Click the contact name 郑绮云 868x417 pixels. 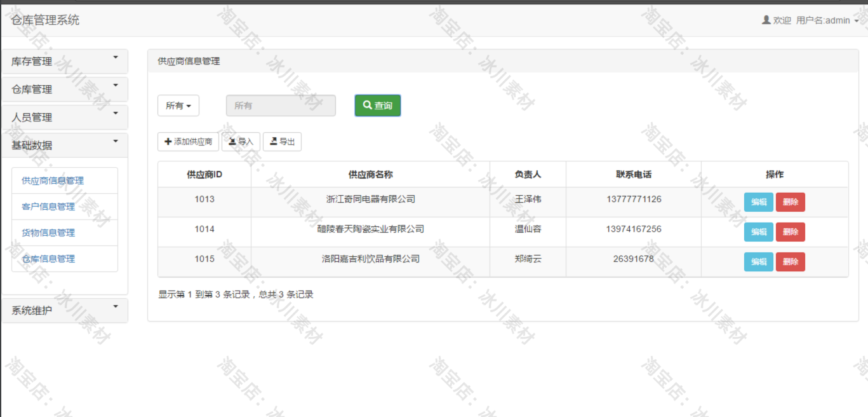click(528, 259)
